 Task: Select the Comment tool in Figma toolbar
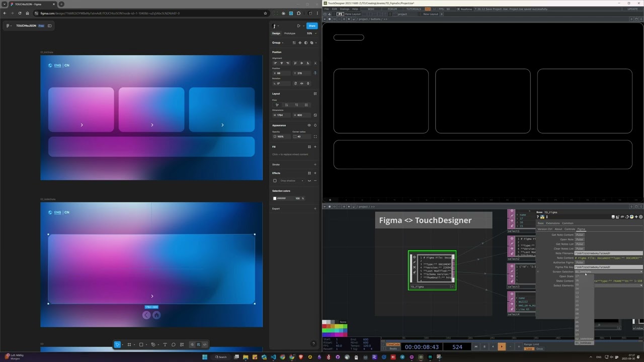173,344
